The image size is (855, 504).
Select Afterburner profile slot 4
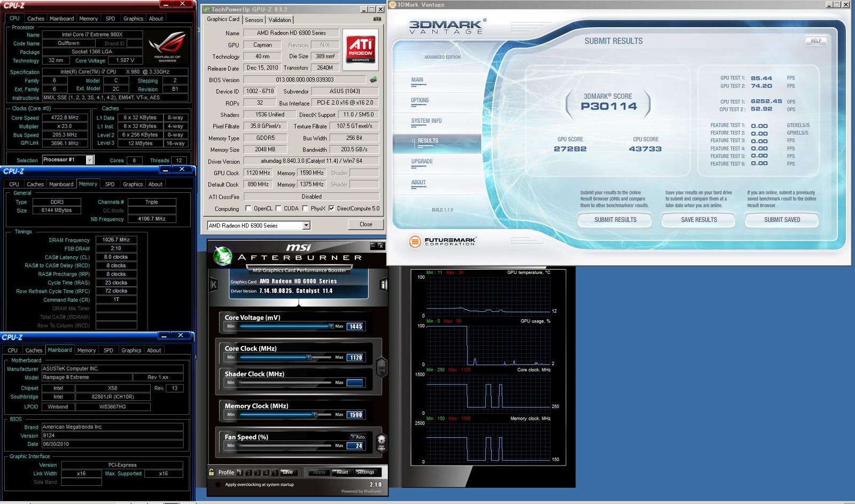266,472
